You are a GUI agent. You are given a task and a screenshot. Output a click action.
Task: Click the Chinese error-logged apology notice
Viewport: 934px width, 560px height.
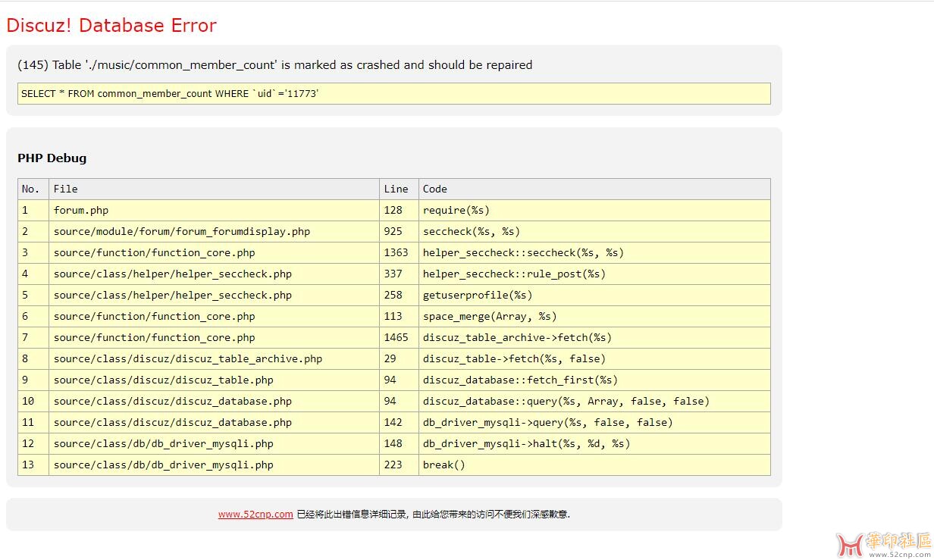point(433,514)
